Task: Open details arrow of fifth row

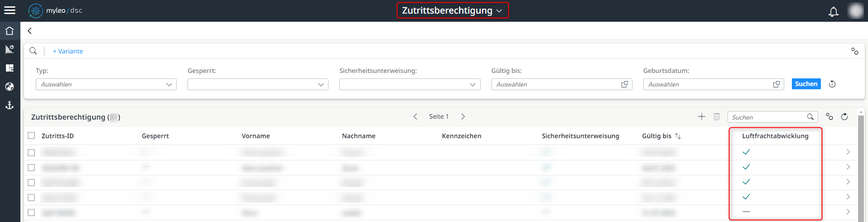Action: tap(848, 212)
